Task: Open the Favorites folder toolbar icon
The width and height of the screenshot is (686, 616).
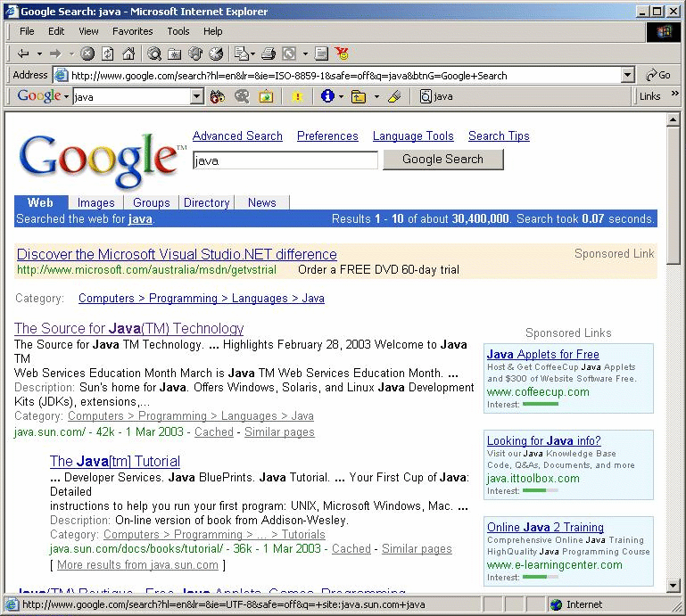Action: [x=175, y=53]
